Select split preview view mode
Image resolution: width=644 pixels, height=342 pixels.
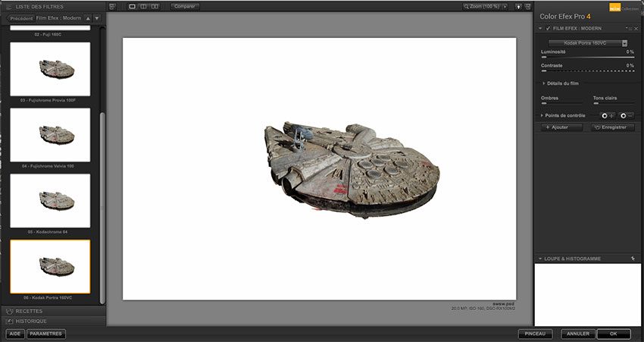click(x=143, y=7)
